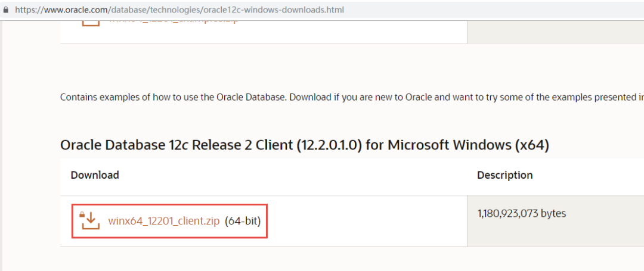Click the Description column header
The image size is (644, 271).
(504, 175)
